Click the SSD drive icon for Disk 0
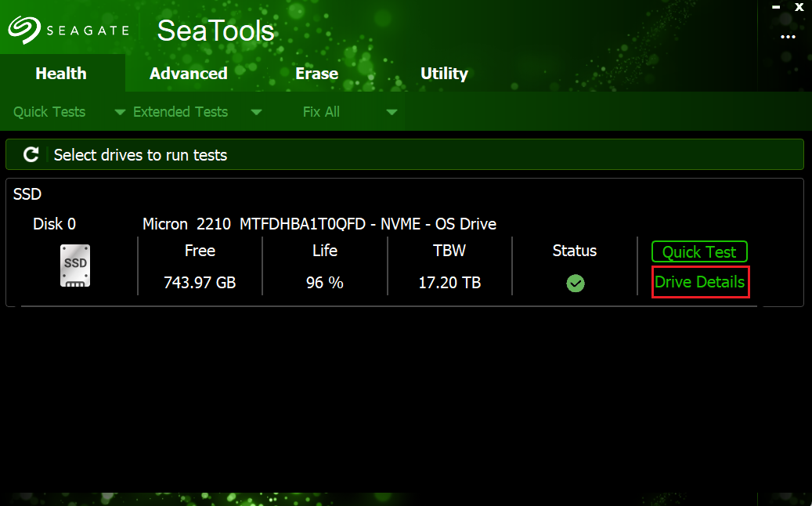Screen dimensions: 812x506 [75, 266]
